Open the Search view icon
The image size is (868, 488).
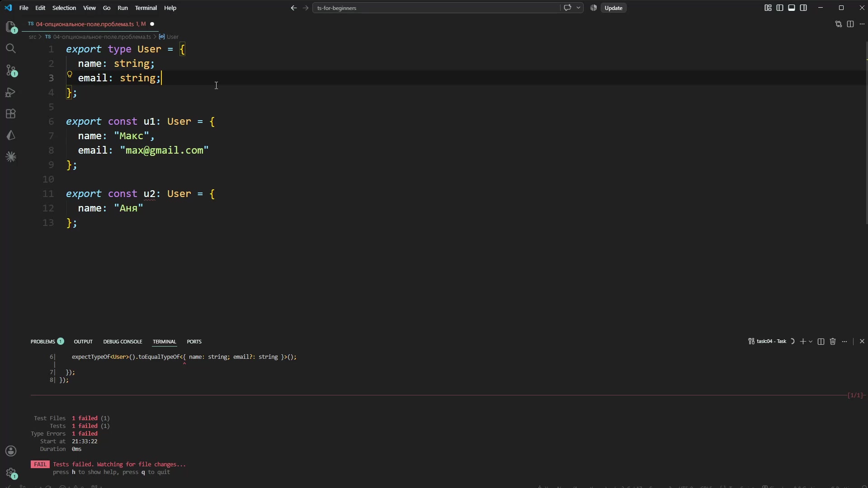(x=11, y=48)
